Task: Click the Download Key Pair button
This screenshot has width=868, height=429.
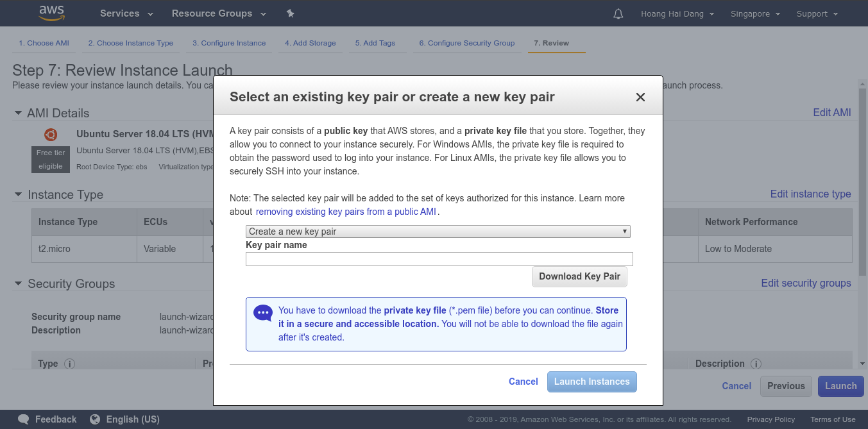Action: (x=579, y=276)
